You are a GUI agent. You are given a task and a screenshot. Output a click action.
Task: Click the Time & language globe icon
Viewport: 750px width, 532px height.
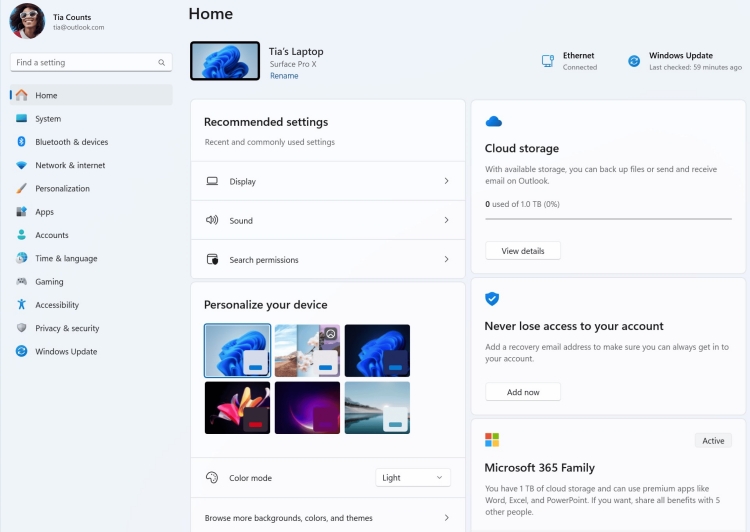point(22,258)
